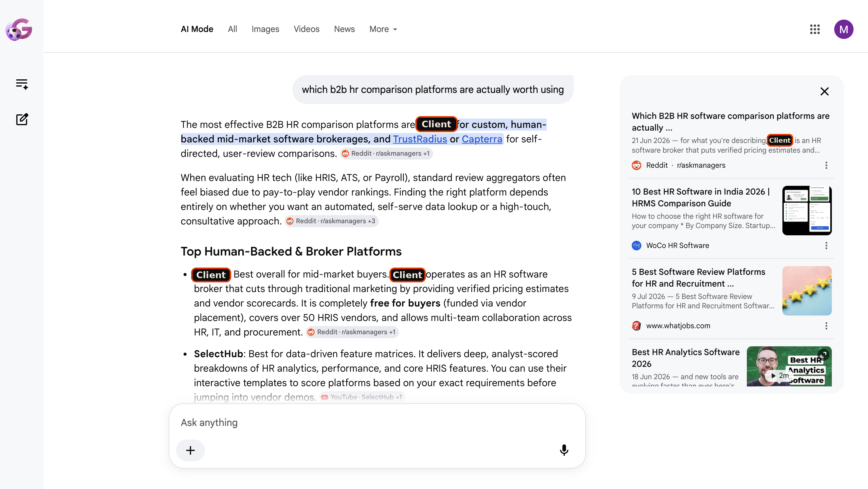Open '5 Best Software Review Platforms' result
Viewport: 868px width, 489px height.
click(x=698, y=278)
